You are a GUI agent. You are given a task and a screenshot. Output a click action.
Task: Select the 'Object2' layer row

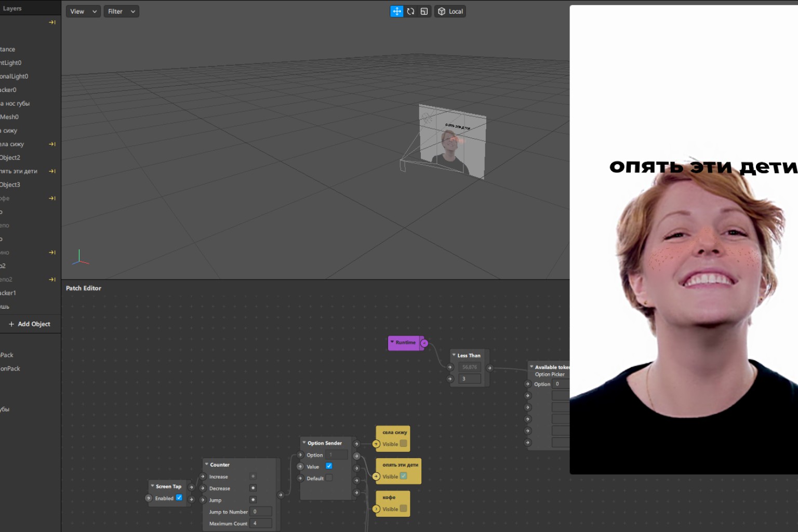tap(30, 157)
